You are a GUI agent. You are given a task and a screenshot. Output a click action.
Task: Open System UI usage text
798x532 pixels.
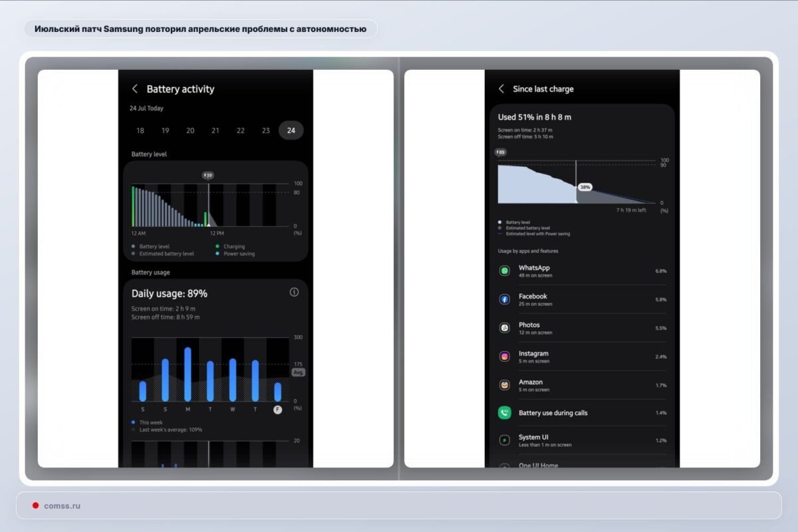[545, 440]
